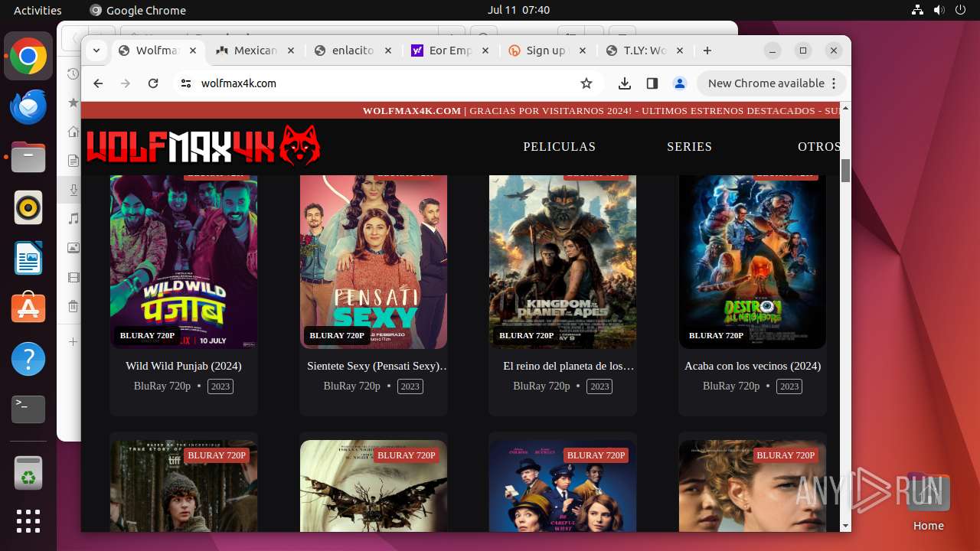The width and height of the screenshot is (980, 551).
Task: Open Chrome downloads icon
Action: (x=625, y=83)
